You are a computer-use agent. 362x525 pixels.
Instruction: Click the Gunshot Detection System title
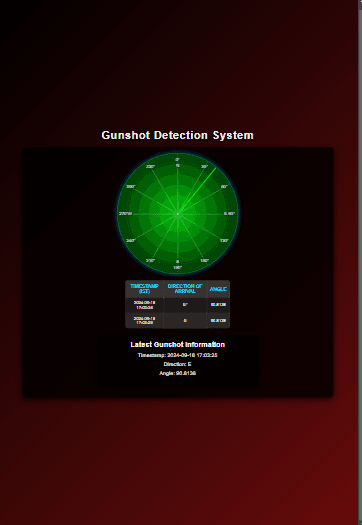177,135
